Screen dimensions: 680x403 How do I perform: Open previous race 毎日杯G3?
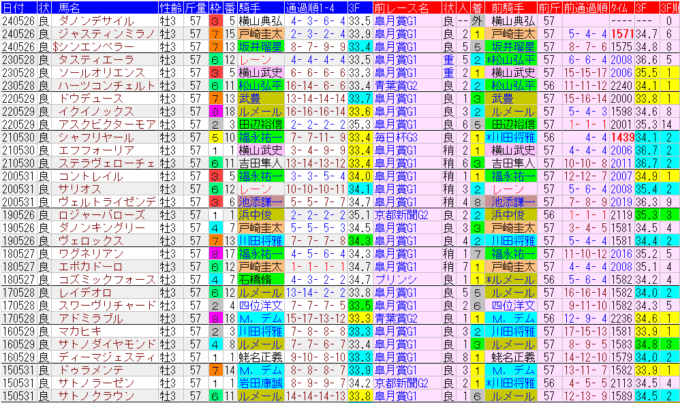click(x=396, y=138)
